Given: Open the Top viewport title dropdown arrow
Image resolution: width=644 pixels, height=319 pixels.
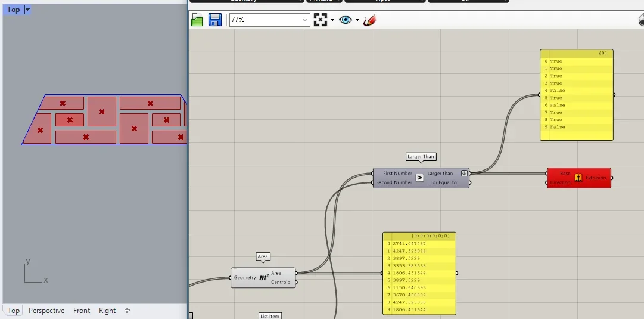Looking at the screenshot, I should point(27,10).
